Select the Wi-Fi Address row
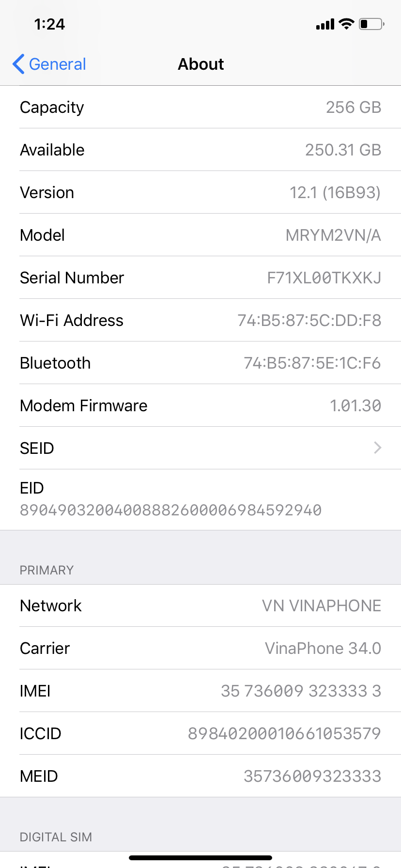Viewport: 401px width, 868px height. click(x=200, y=320)
